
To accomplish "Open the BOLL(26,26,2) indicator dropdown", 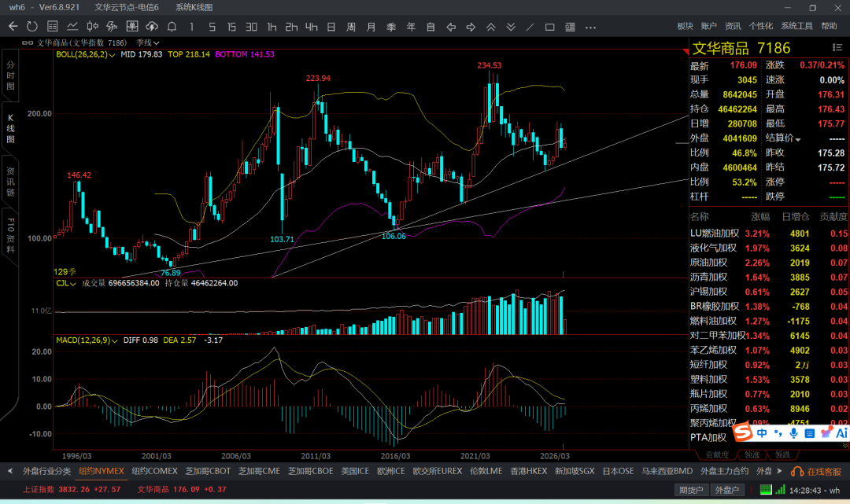I will coord(86,55).
